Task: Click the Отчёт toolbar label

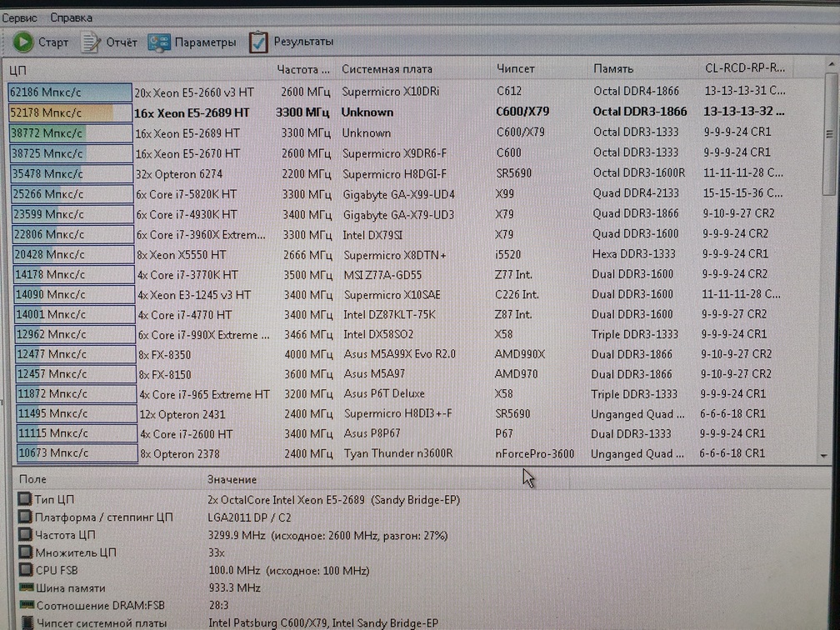Action: [x=121, y=42]
